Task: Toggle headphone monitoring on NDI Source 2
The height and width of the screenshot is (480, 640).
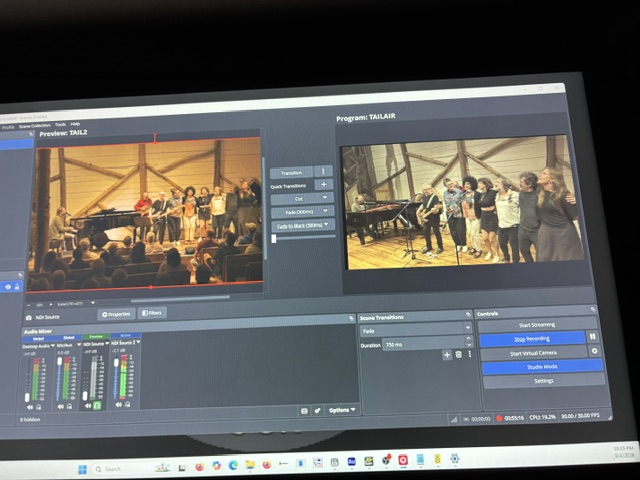Action: click(x=127, y=404)
